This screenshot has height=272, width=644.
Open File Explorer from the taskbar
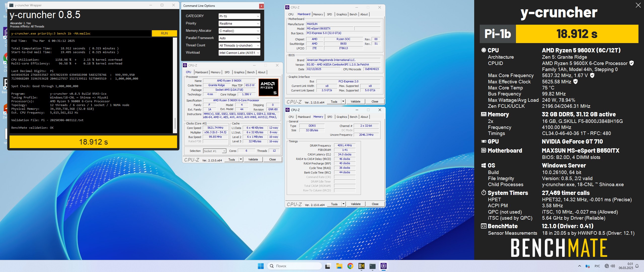coord(339,266)
